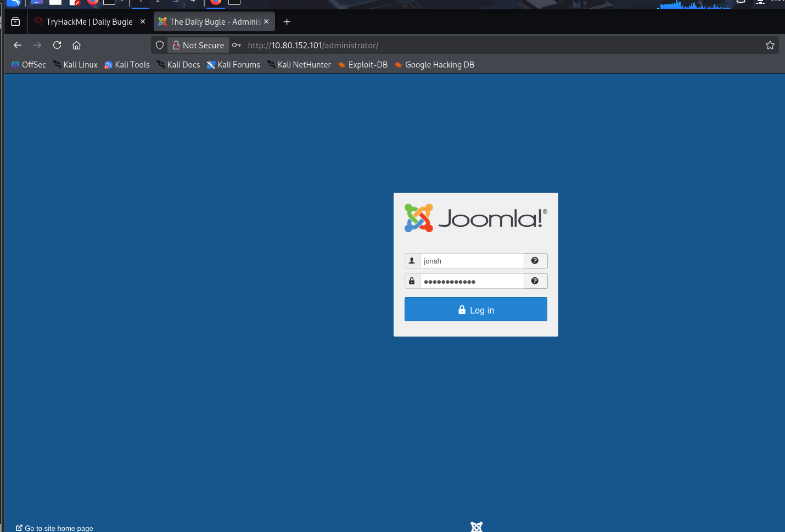
Task: Click the username help question icon
Action: [535, 261]
